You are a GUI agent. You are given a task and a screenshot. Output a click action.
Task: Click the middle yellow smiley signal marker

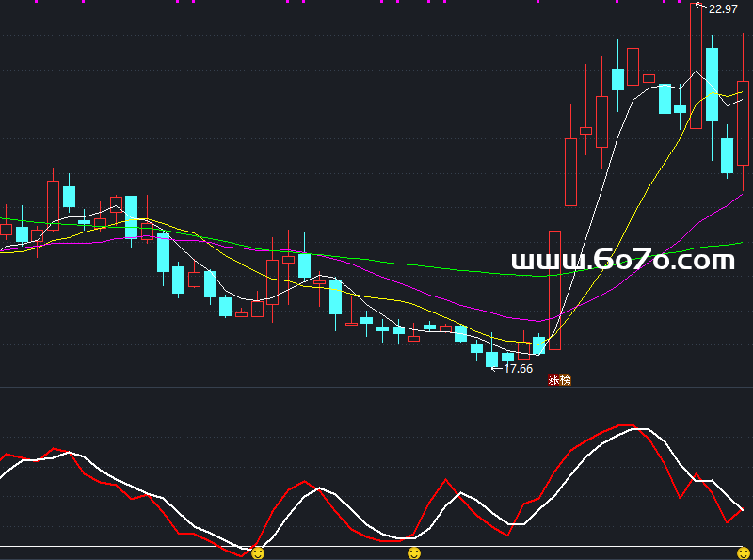point(413,553)
